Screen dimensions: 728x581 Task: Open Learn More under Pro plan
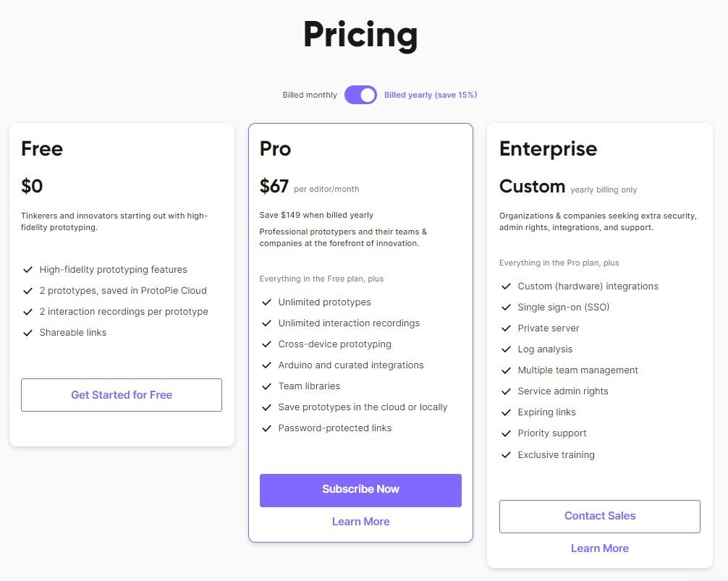point(360,522)
